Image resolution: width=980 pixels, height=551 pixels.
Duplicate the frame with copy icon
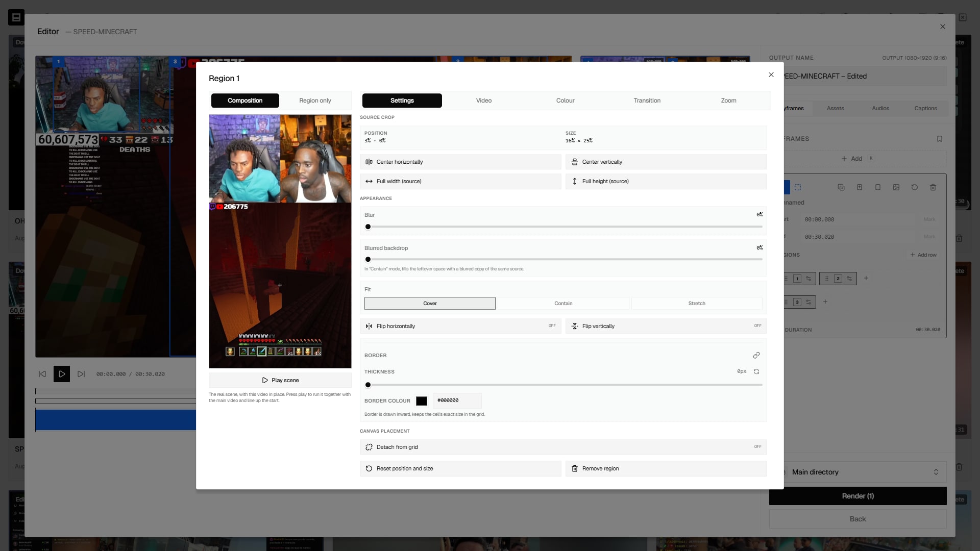[x=841, y=187]
